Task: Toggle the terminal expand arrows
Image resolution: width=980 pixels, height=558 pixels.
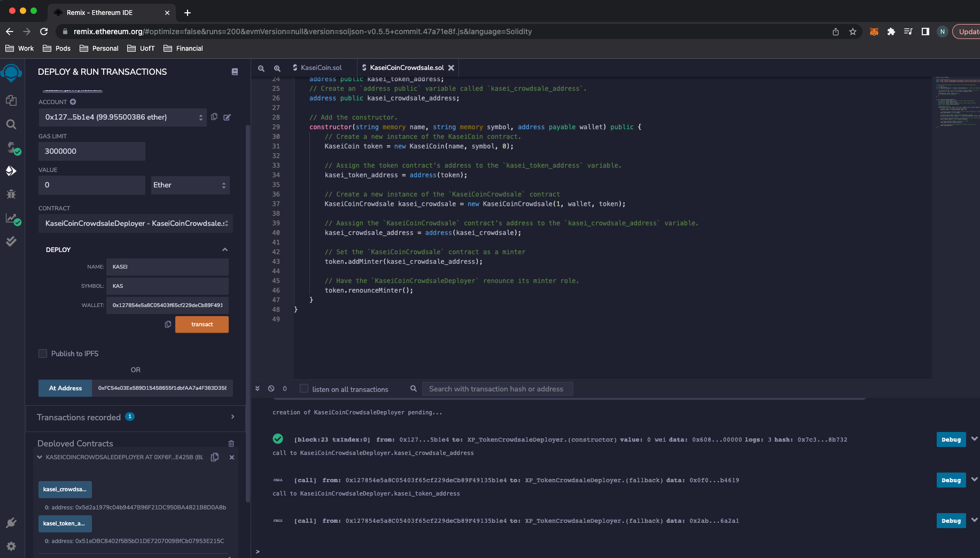Action: coord(257,388)
